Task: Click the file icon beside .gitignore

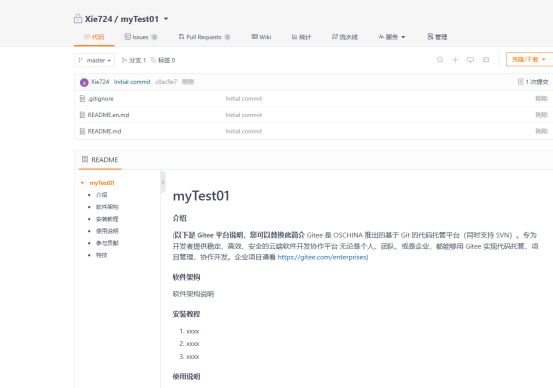Action: pos(82,98)
